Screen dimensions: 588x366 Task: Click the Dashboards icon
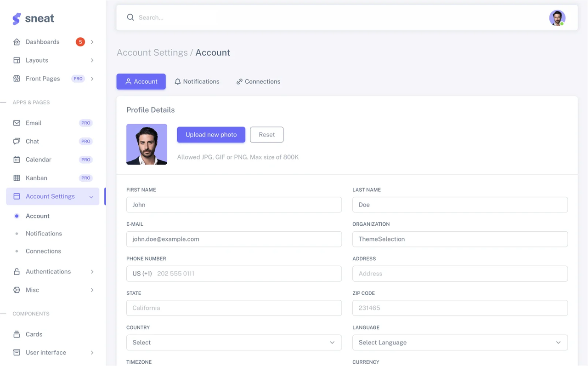point(17,42)
